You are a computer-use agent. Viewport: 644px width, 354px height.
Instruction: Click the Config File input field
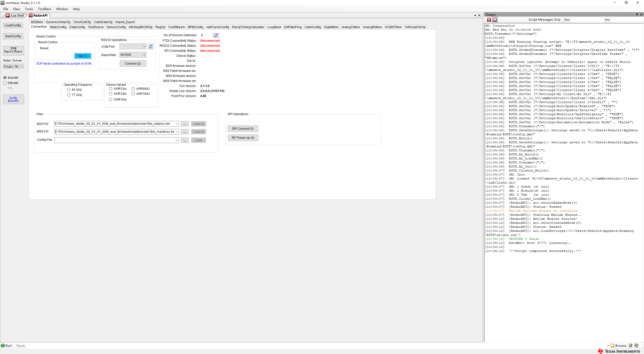click(115, 140)
